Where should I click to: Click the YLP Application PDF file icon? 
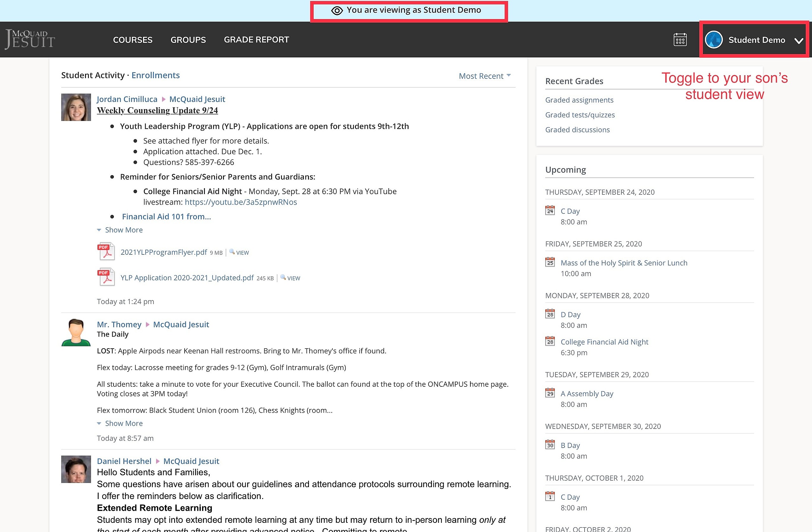106,278
